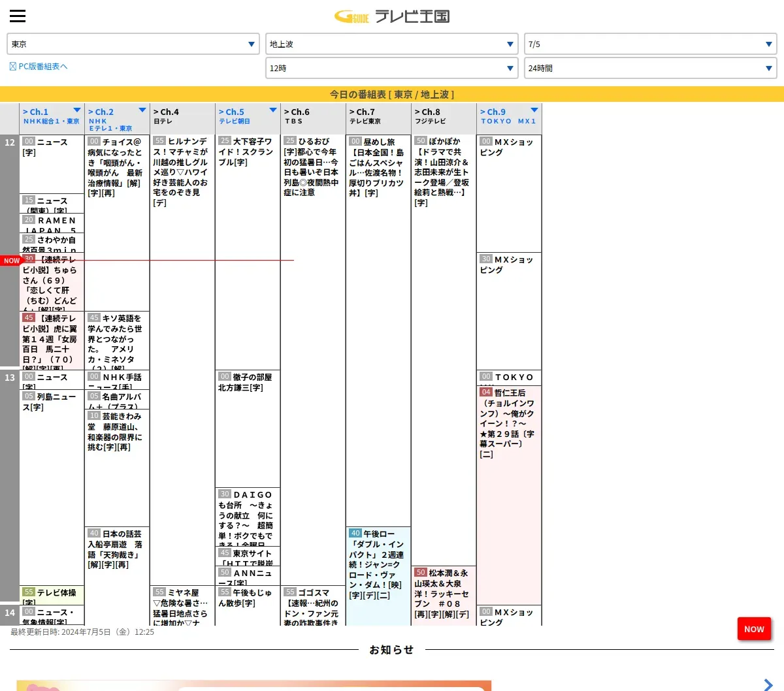Viewport: 784px width, 691px height.
Task: Select Ch.7 テレビ東京 header
Action: [378, 118]
